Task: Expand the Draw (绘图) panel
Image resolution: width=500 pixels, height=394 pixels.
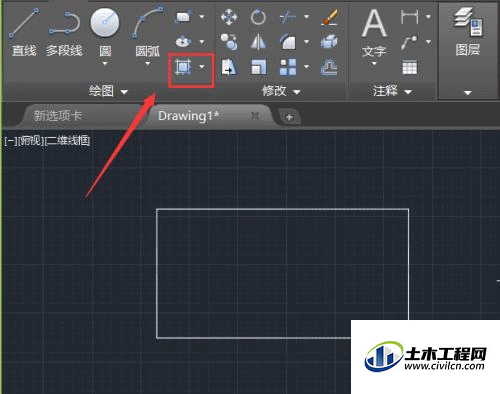Action: [x=108, y=91]
